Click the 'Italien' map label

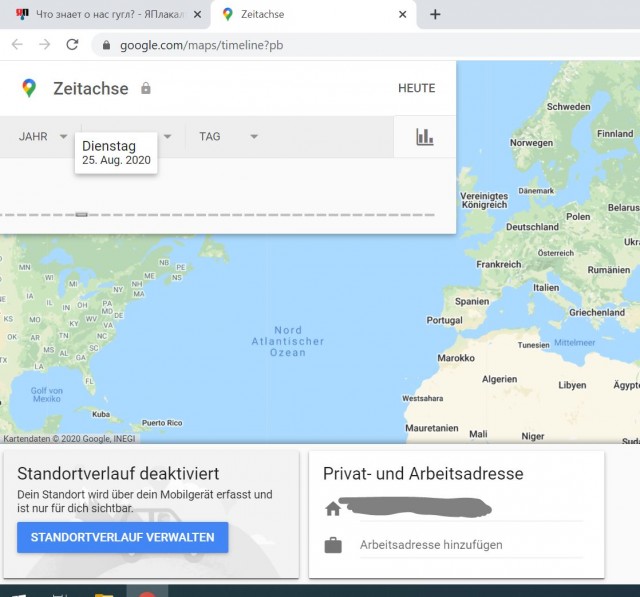click(x=546, y=288)
